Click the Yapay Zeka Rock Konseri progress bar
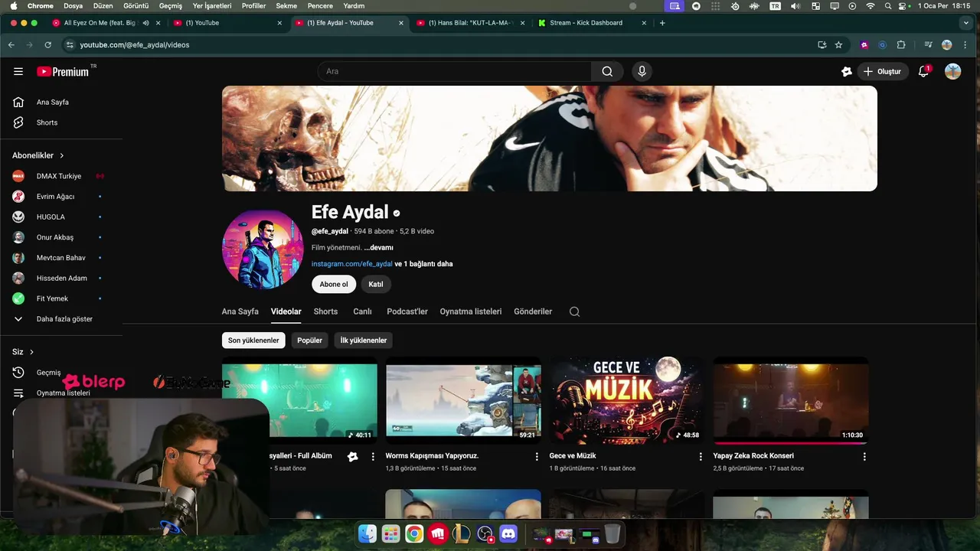 coord(791,442)
